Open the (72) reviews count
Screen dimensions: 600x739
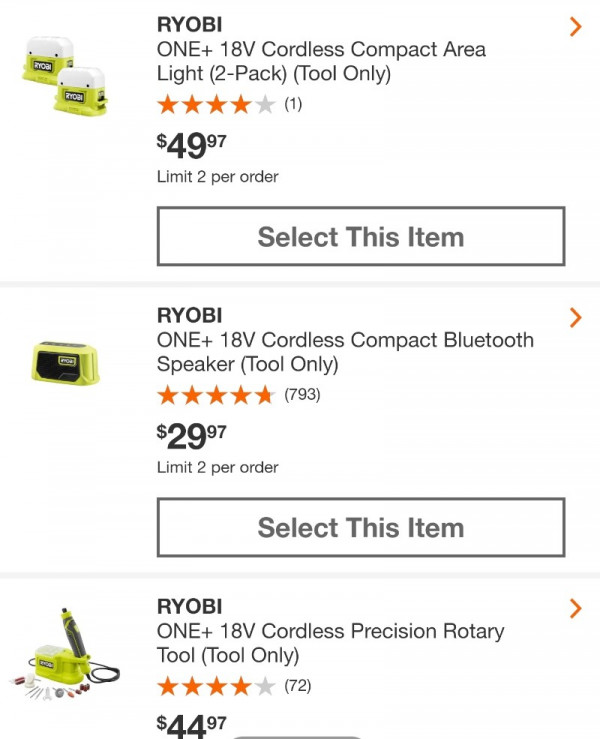[x=297, y=685]
